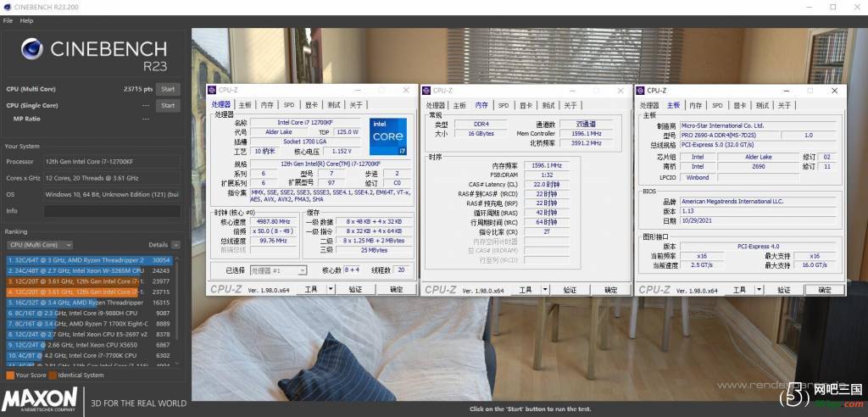Click 工具 button in processor CPU-Z window

[311, 289]
